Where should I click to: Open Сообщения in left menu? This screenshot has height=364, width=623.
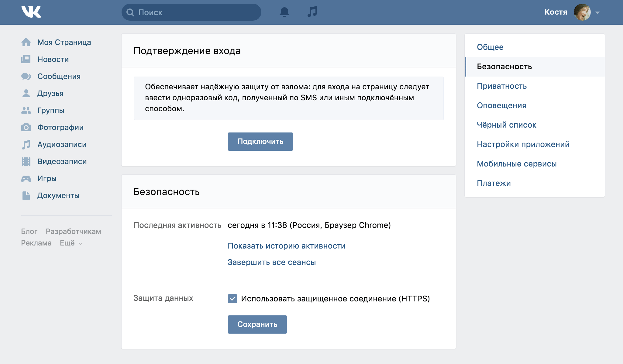pyautogui.click(x=59, y=76)
